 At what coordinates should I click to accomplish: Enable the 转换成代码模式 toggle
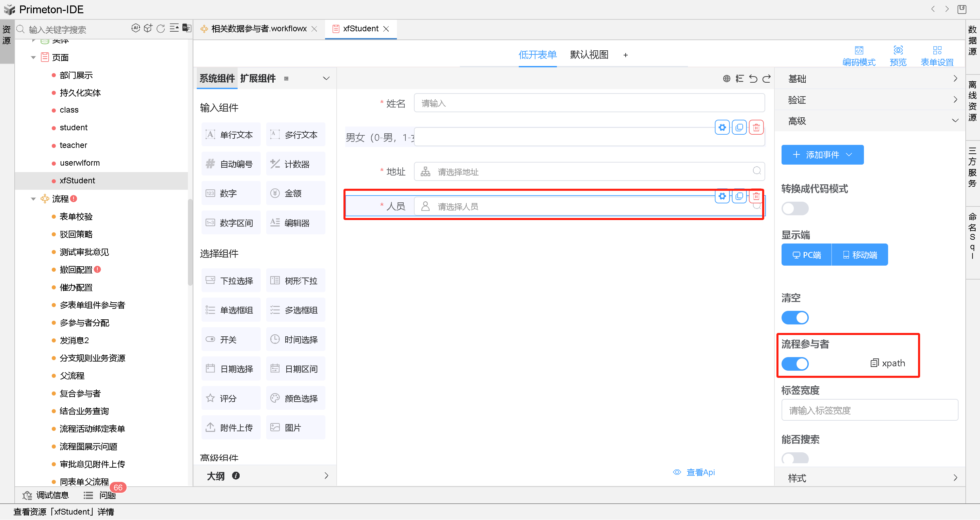pos(795,208)
